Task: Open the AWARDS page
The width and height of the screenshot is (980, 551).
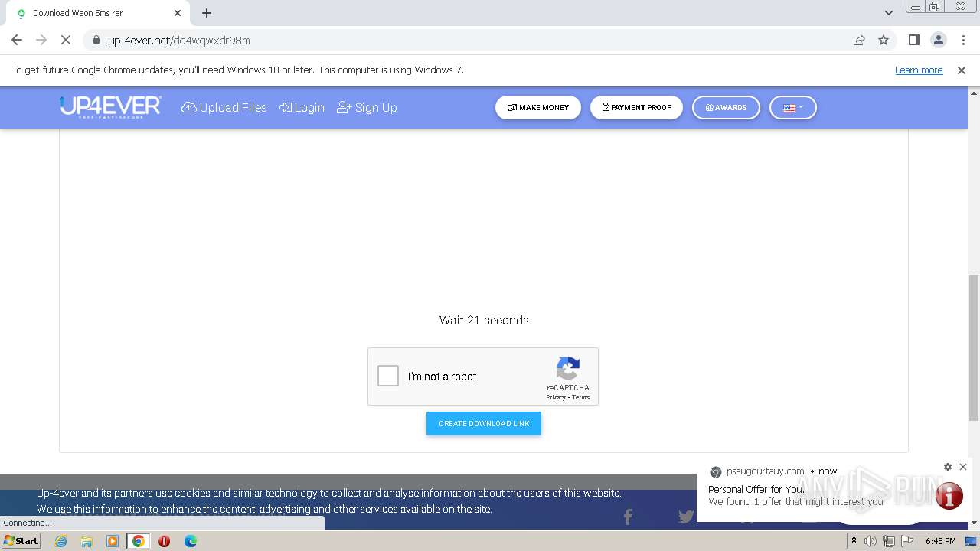Action: pos(726,108)
